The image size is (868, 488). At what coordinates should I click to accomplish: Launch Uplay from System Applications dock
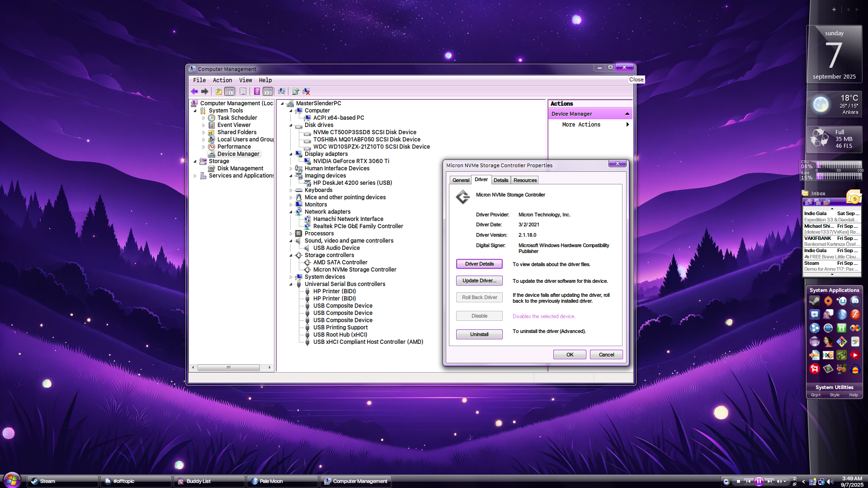[841, 301]
